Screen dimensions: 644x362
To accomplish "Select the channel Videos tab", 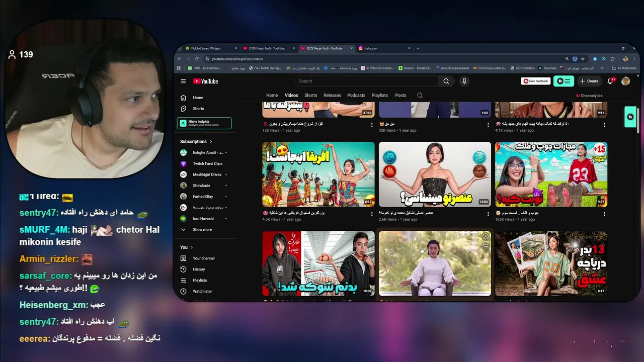I will [x=291, y=96].
